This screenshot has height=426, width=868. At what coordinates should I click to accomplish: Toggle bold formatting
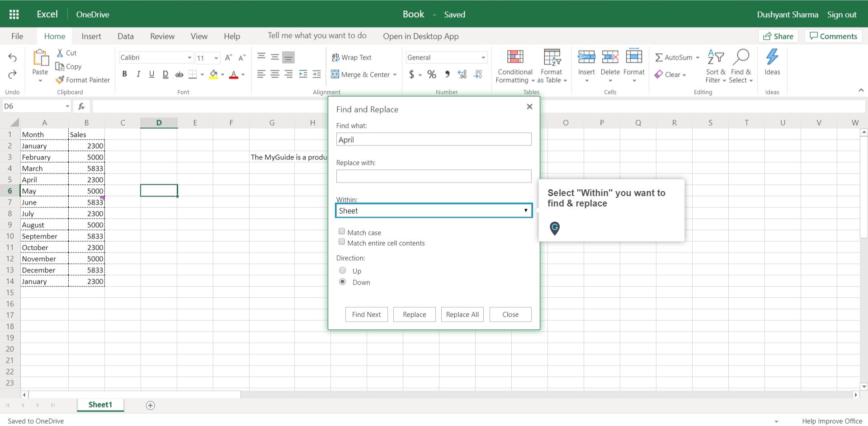click(x=125, y=74)
